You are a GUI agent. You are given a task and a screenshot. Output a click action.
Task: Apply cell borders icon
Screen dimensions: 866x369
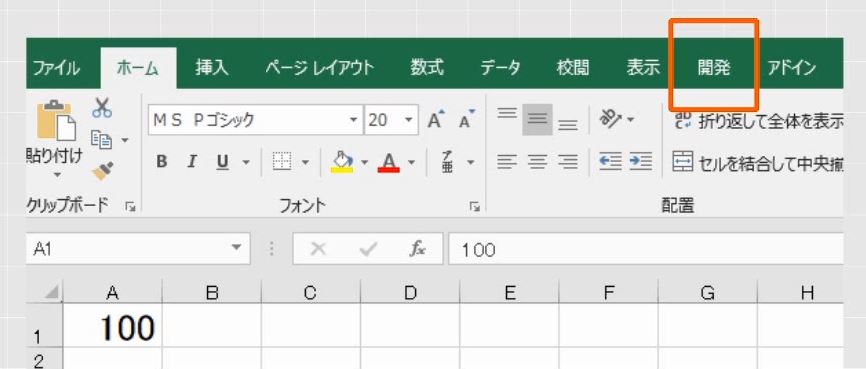(282, 162)
